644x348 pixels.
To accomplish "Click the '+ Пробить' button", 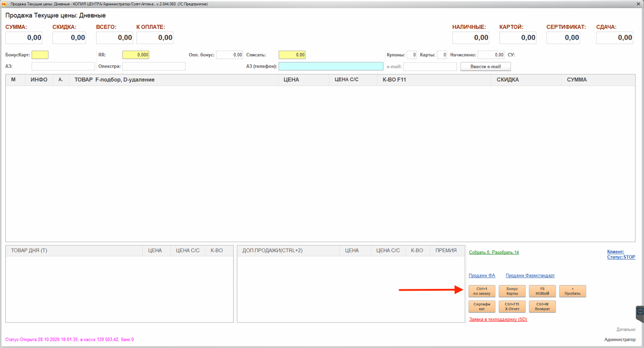I will pos(572,291).
